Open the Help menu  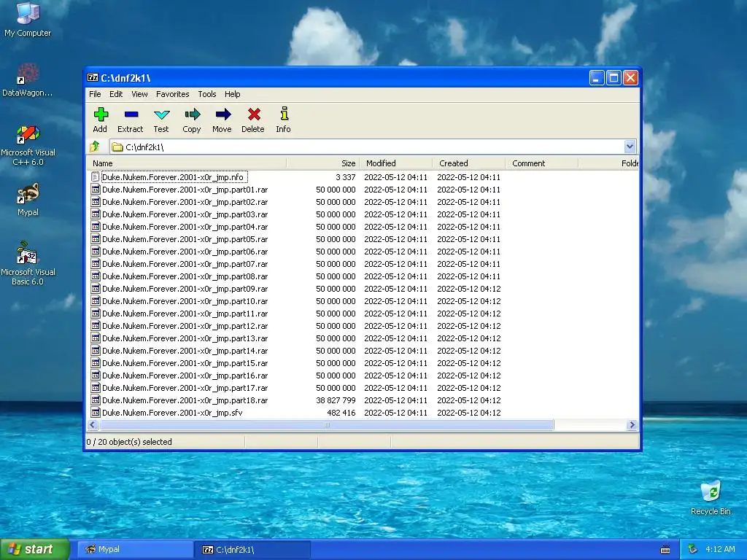233,94
